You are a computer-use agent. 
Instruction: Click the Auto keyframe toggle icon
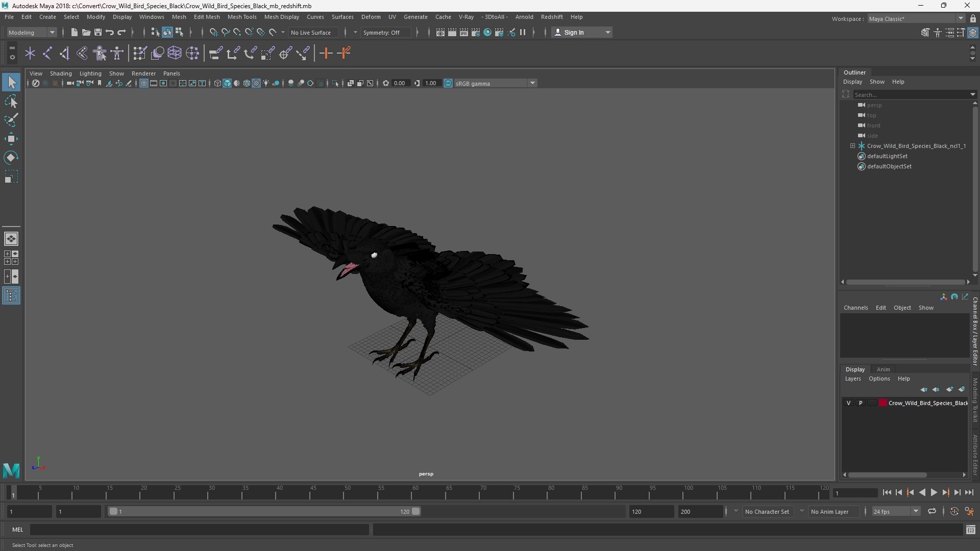coord(954,511)
